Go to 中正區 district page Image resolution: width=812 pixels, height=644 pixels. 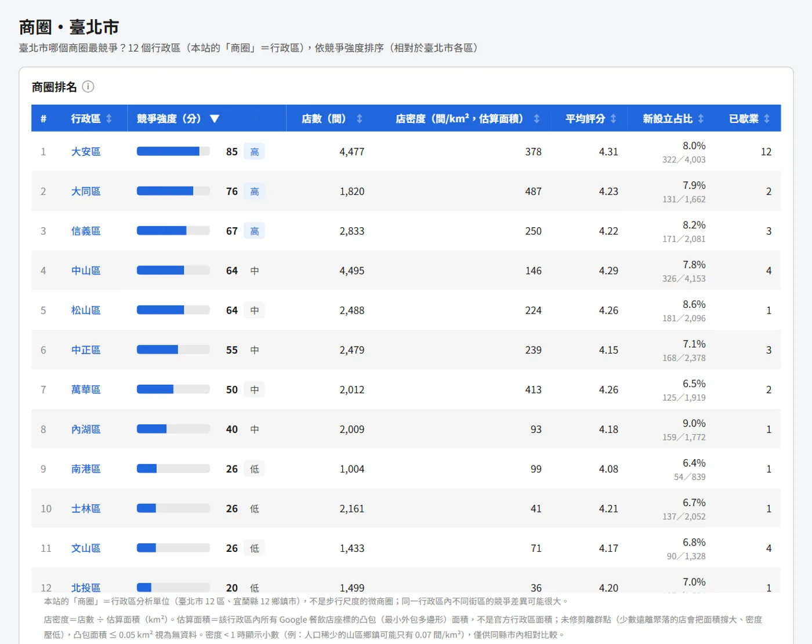click(x=86, y=350)
